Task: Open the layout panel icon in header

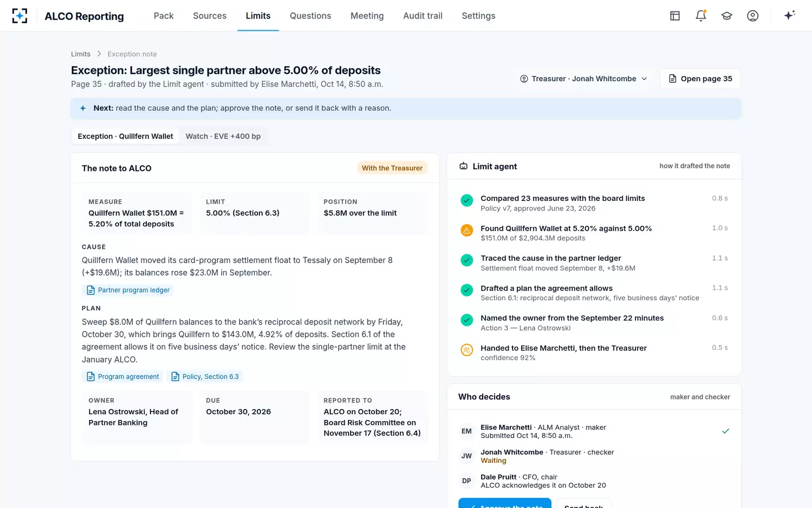Action: (675, 16)
